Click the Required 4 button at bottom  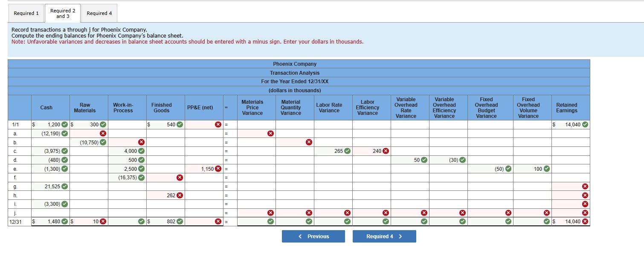[x=384, y=236]
